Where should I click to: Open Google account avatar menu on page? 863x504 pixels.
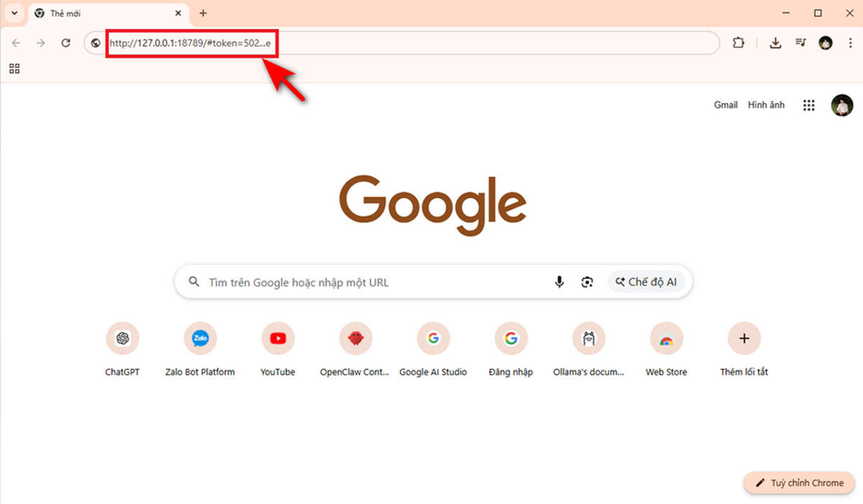tap(842, 106)
